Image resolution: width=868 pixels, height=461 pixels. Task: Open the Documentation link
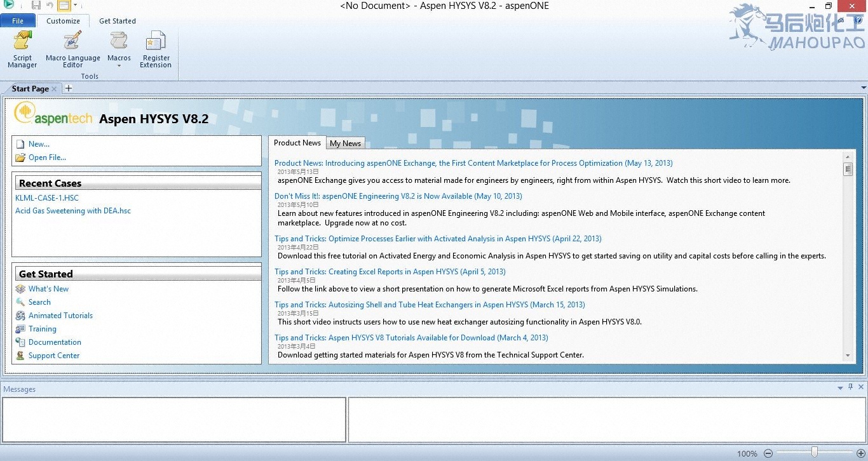click(55, 342)
